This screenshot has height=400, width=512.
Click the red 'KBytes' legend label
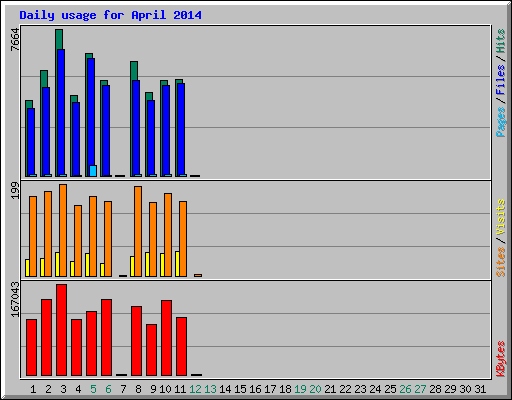(x=500, y=359)
